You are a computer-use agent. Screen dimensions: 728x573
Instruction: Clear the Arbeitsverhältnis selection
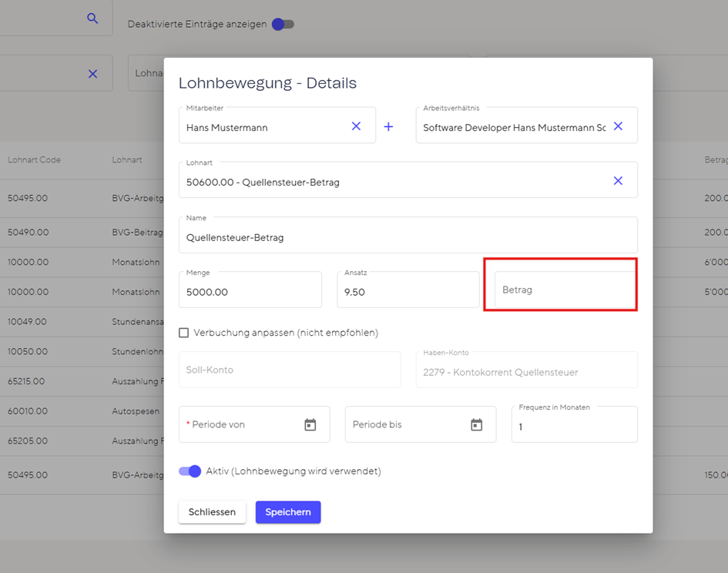pos(618,126)
